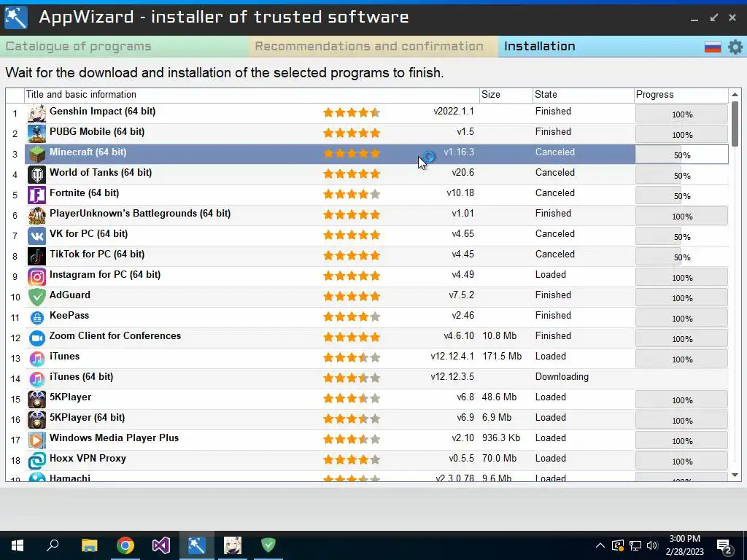The image size is (747, 560).
Task: Click the list scrollbar down arrow
Action: click(735, 475)
